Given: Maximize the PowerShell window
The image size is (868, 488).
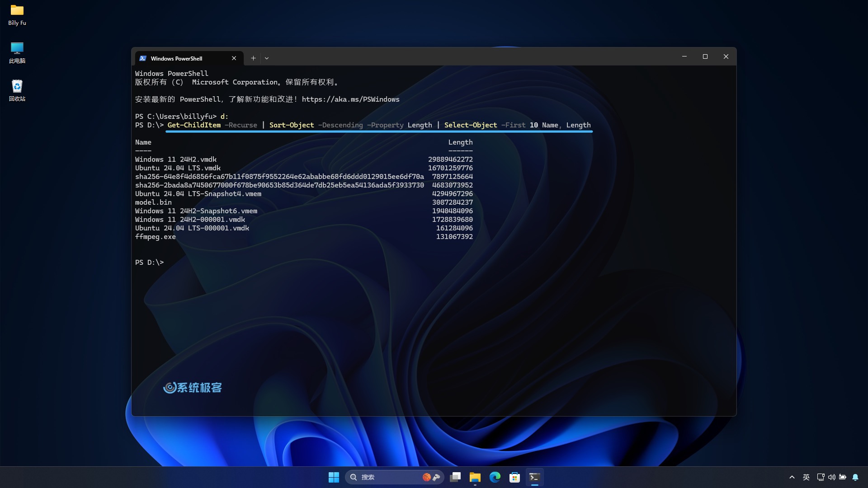Looking at the screenshot, I should pos(705,56).
